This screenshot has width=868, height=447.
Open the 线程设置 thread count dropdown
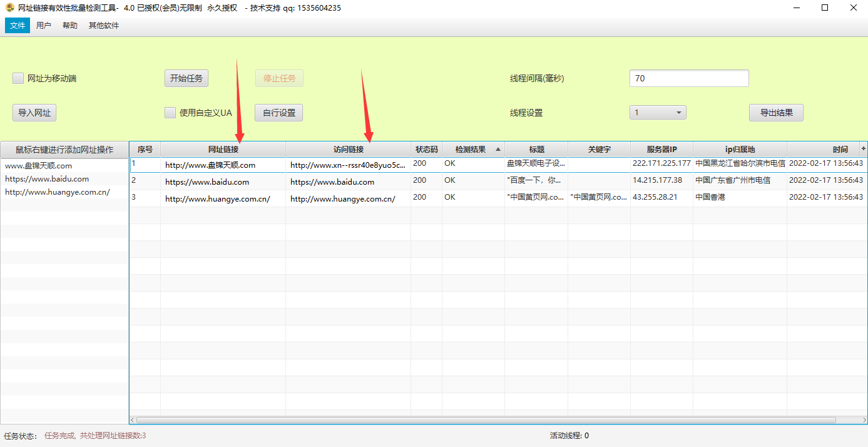pyautogui.click(x=657, y=113)
